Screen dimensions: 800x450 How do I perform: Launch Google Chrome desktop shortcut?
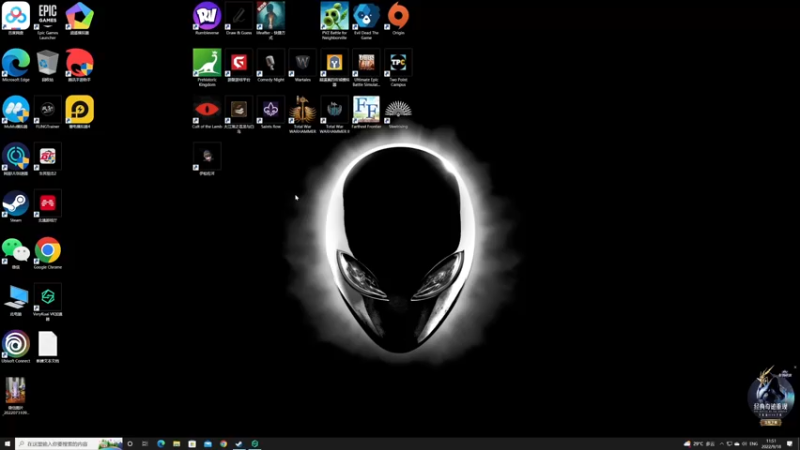(47, 253)
